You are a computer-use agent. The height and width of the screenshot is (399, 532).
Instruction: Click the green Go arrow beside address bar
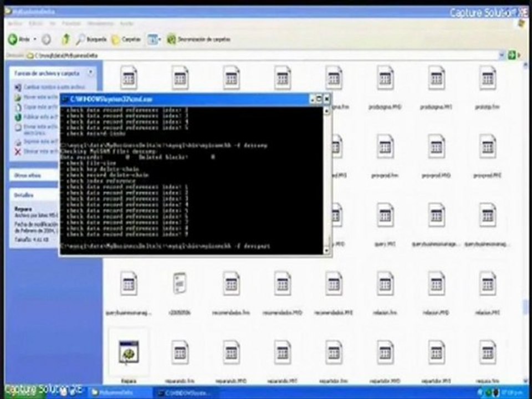(x=511, y=55)
